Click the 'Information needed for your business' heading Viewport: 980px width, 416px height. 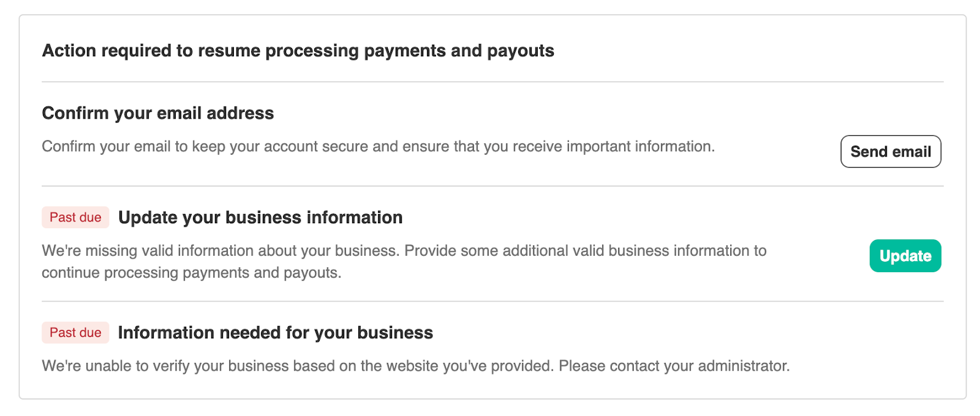275,332
